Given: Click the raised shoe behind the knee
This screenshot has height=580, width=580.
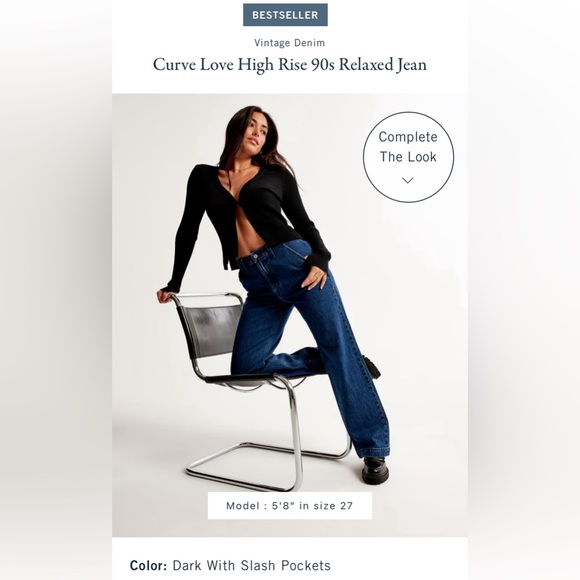Looking at the screenshot, I should [372, 366].
